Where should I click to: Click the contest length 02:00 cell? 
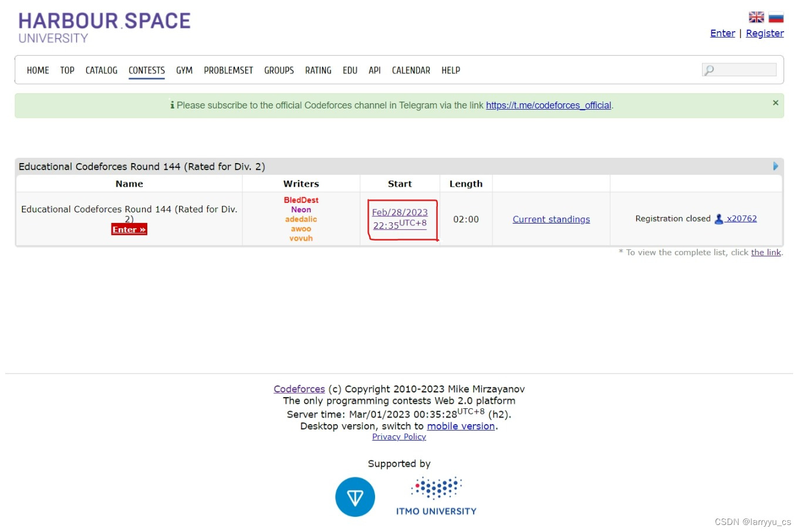click(466, 219)
